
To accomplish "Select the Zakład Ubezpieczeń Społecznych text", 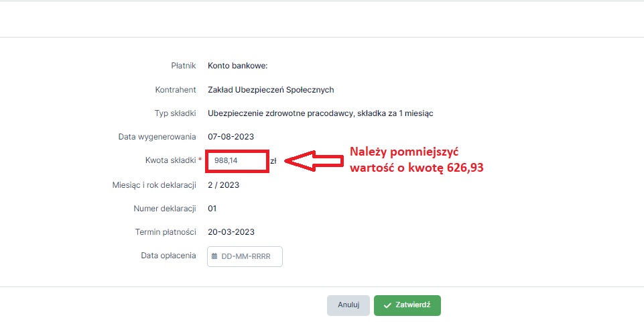I will pyautogui.click(x=271, y=90).
